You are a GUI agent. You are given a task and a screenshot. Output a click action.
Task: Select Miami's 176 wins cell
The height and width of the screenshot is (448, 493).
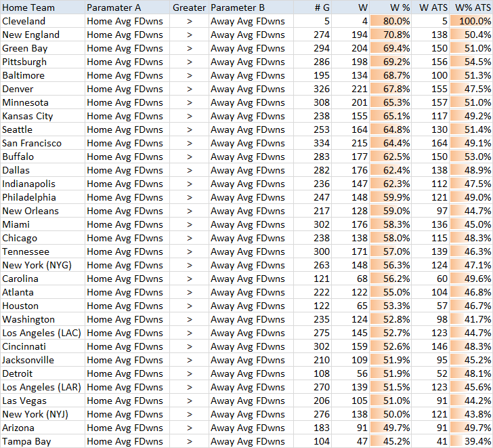(351, 224)
